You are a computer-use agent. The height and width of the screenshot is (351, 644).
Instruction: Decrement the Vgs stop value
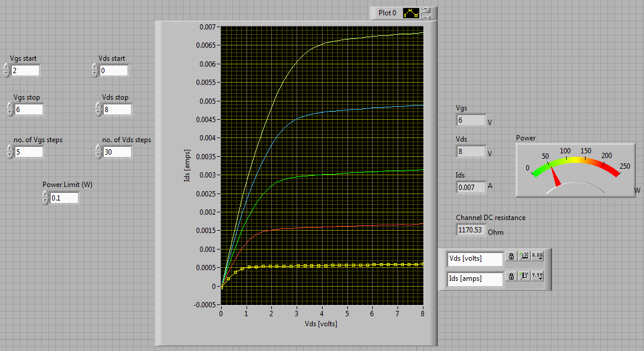[10, 113]
